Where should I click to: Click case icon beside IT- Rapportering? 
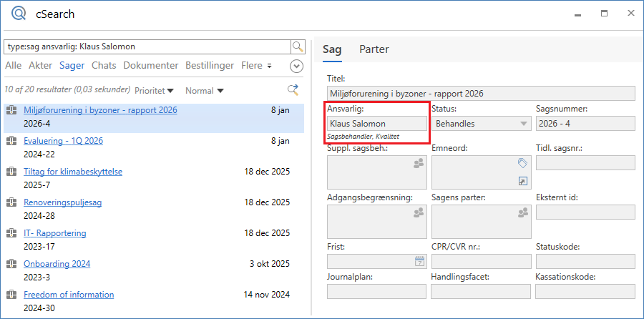point(11,233)
